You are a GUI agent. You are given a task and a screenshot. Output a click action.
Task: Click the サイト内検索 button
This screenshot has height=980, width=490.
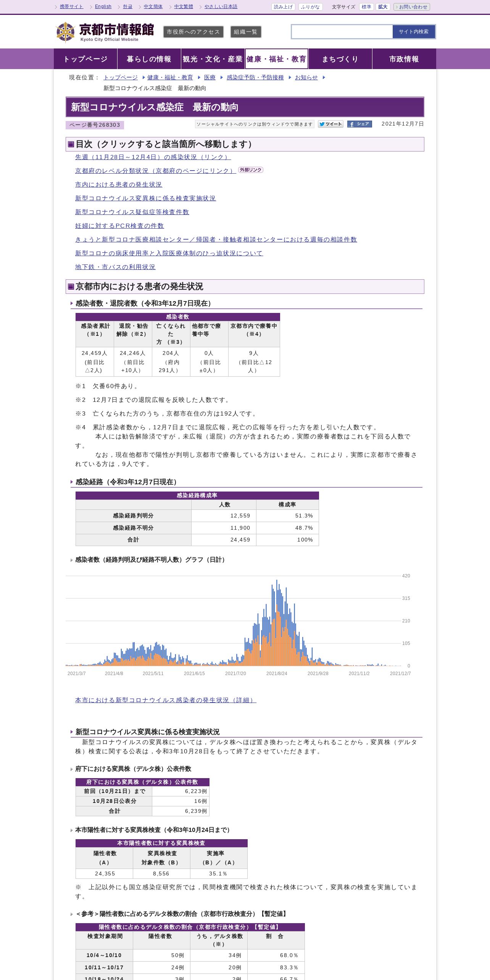(x=414, y=32)
